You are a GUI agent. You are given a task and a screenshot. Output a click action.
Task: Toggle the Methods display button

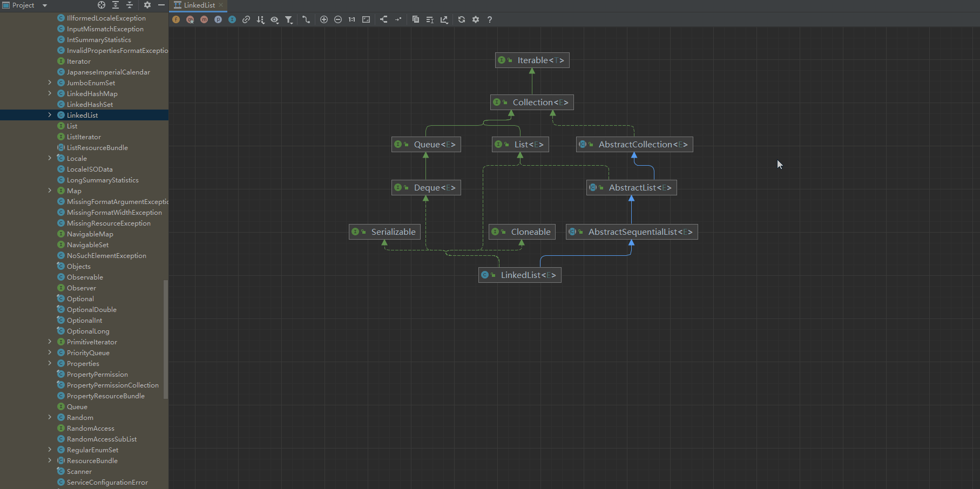(204, 19)
